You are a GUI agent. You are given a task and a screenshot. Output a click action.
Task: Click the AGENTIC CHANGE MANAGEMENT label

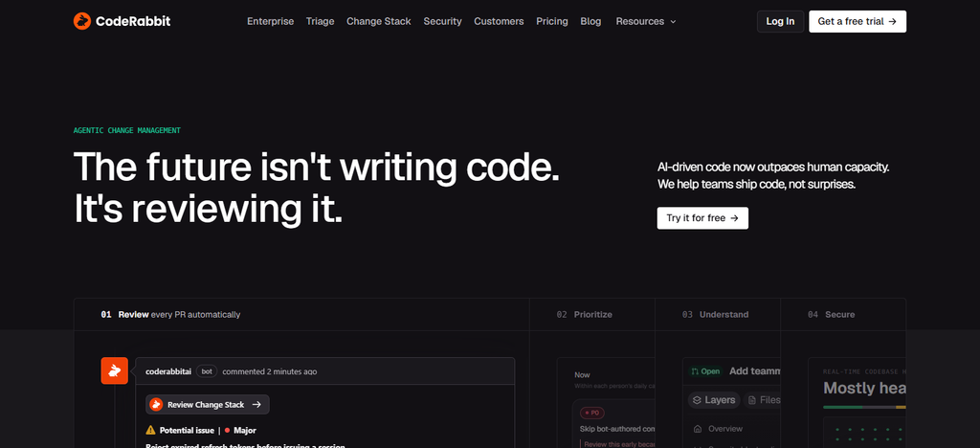(x=127, y=130)
